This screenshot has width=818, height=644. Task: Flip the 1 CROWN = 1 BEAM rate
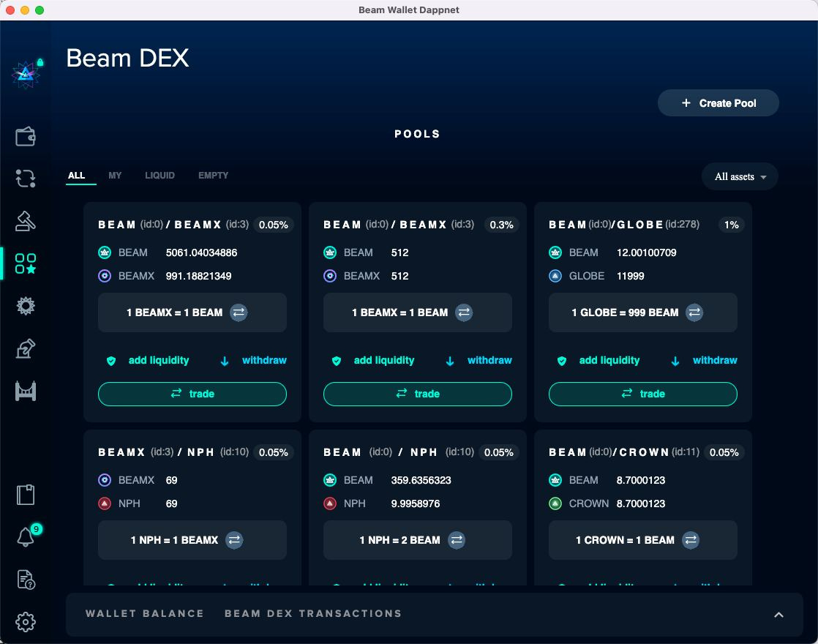[691, 540]
